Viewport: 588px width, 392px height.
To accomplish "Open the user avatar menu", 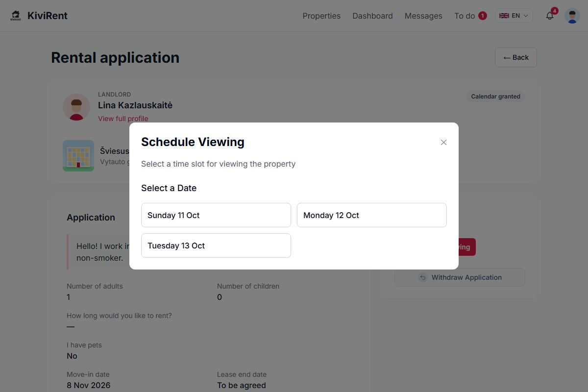I will pyautogui.click(x=572, y=16).
